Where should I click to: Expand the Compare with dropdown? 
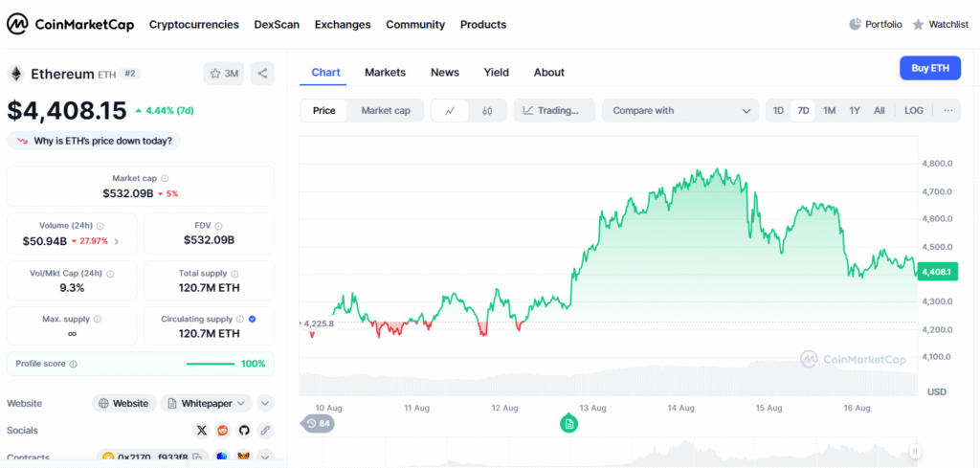pos(679,111)
